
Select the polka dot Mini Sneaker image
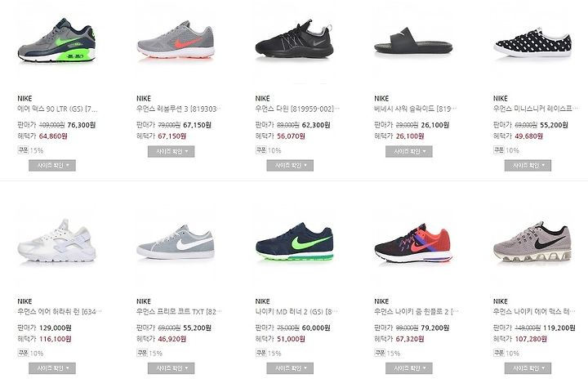point(532,42)
